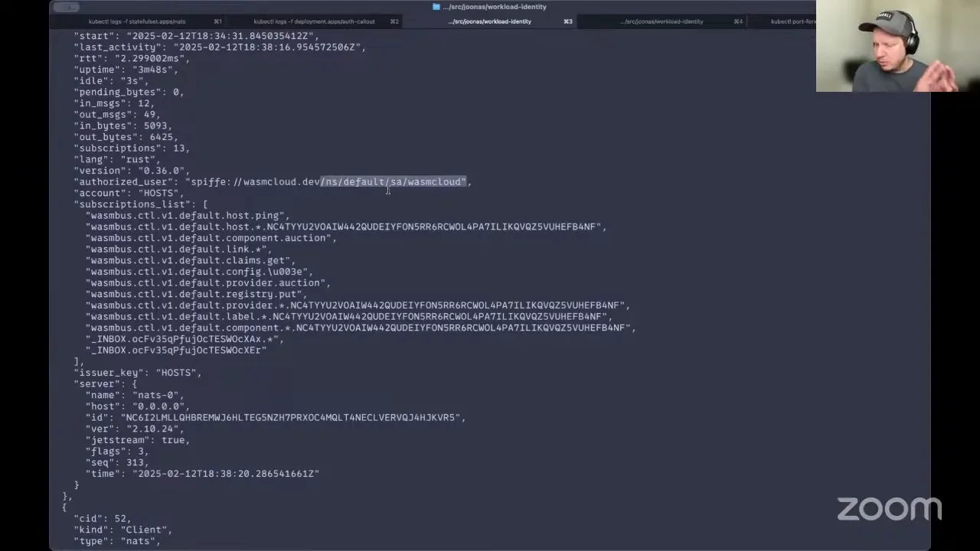Click the "idle": "3s" line
The image size is (980, 551).
pos(111,81)
